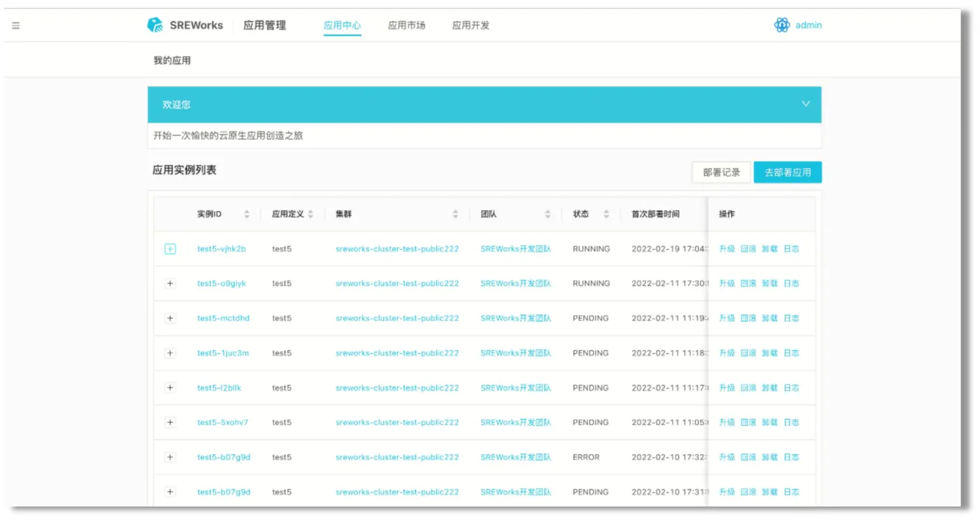
Task: Collapse the 欢迎您 banner chevron
Action: click(806, 104)
